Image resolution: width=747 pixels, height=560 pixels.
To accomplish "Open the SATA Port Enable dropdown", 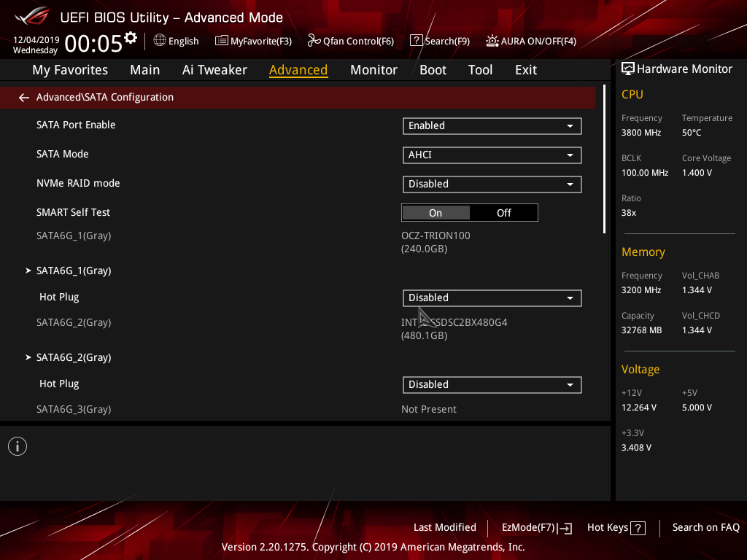I will point(492,125).
